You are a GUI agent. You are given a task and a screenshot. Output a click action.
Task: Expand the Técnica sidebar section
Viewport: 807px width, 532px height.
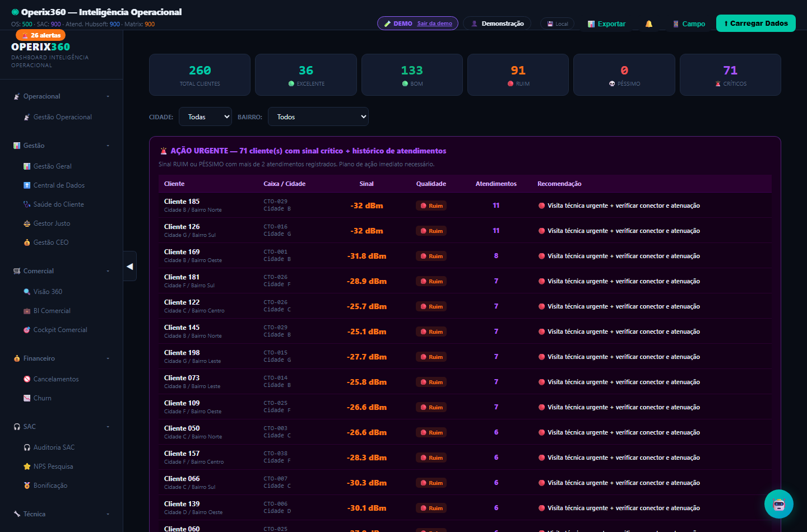point(61,514)
